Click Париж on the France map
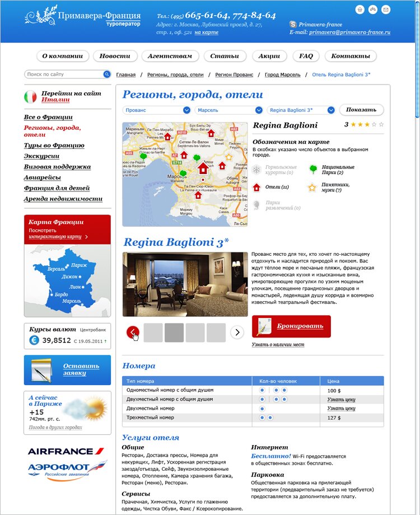420x515 pixels. (79, 265)
